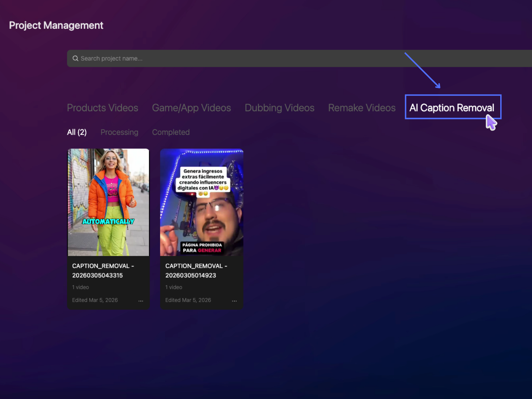Select the Dubbing Videos tab
The image size is (532, 399).
[x=279, y=108]
